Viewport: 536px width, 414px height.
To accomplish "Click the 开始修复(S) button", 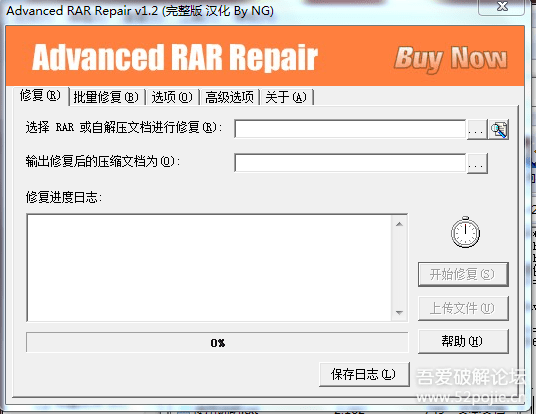I will pos(463,274).
